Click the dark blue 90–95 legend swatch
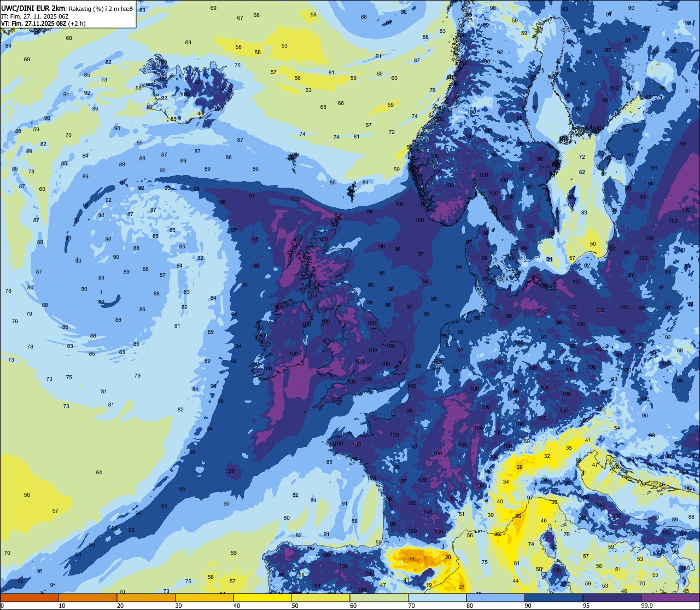This screenshot has width=700, height=610. tap(553, 597)
